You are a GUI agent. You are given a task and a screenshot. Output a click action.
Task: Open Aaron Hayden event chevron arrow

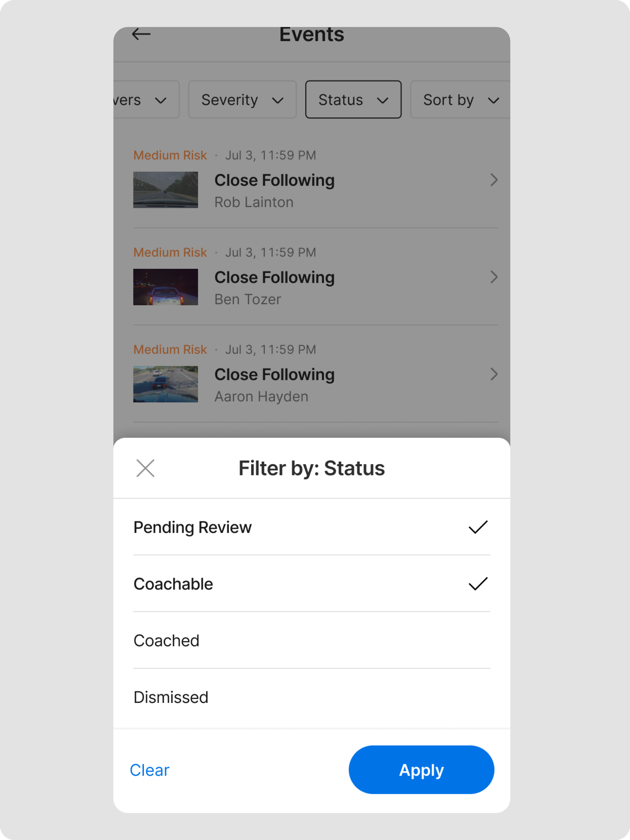(493, 375)
